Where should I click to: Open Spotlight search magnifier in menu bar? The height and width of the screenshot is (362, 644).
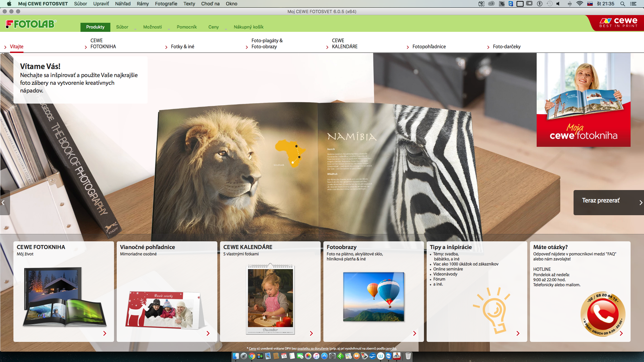(x=623, y=4)
